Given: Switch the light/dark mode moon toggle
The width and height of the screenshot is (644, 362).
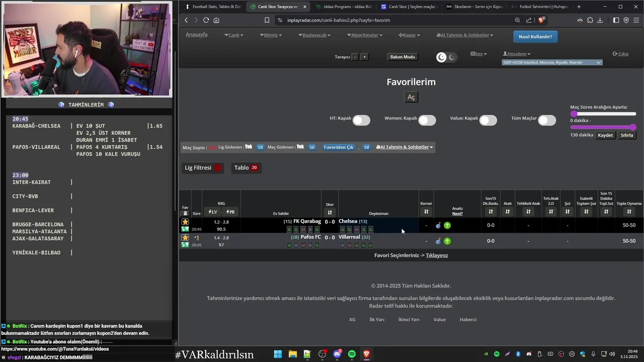Looking at the screenshot, I should pos(447,57).
